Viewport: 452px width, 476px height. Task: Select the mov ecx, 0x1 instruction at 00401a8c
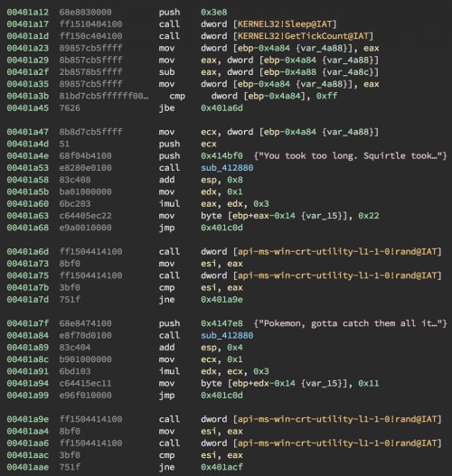coord(201,359)
